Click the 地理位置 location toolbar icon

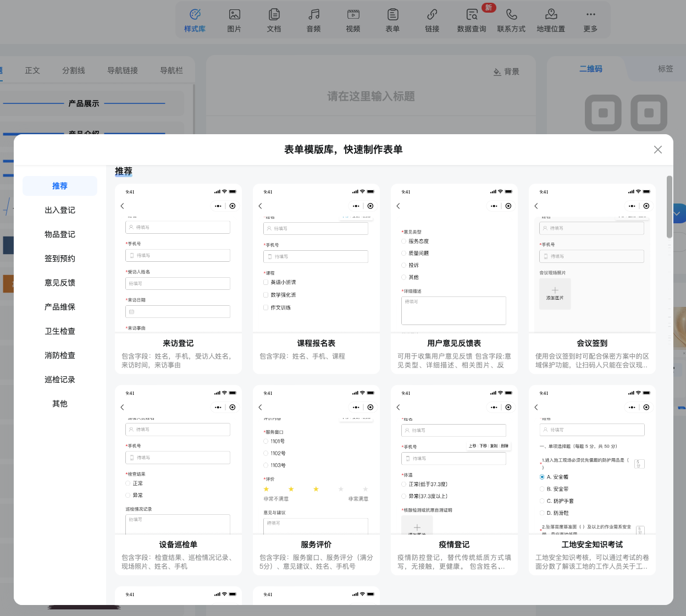pos(551,20)
